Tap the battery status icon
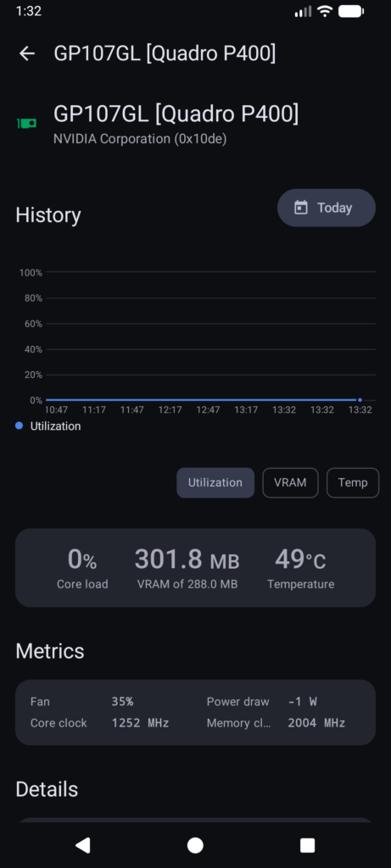This screenshot has width=391, height=868. tap(351, 11)
